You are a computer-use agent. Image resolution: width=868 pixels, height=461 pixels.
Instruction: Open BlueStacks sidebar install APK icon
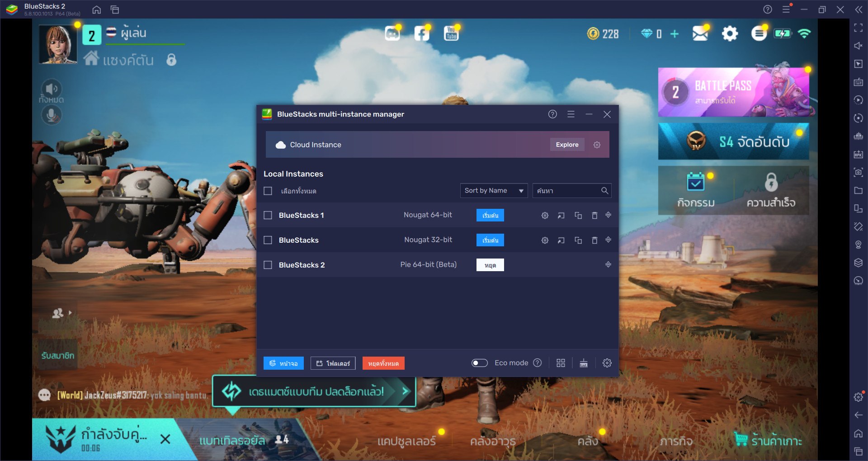pos(859,154)
